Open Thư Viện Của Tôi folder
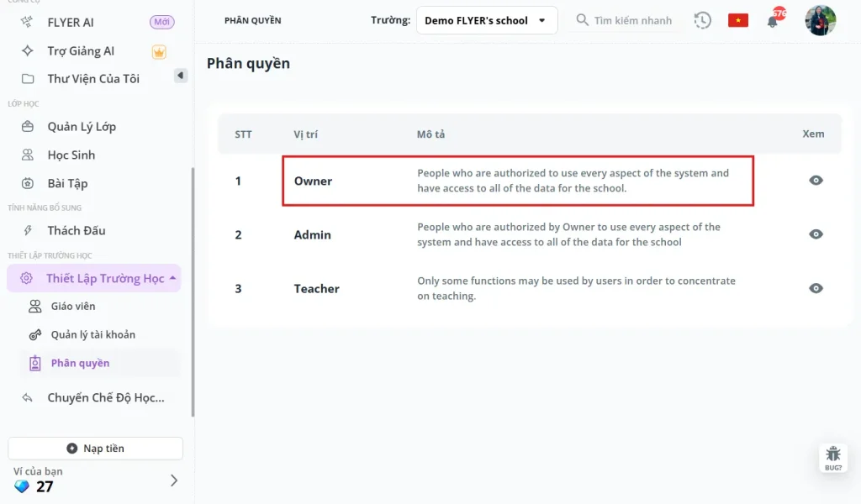The height and width of the screenshot is (504, 861). (93, 79)
